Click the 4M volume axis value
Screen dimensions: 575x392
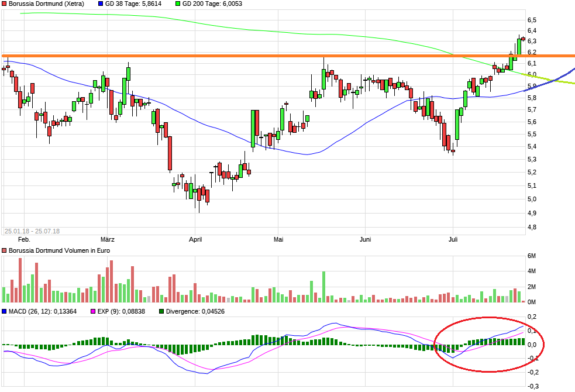pyautogui.click(x=532, y=271)
